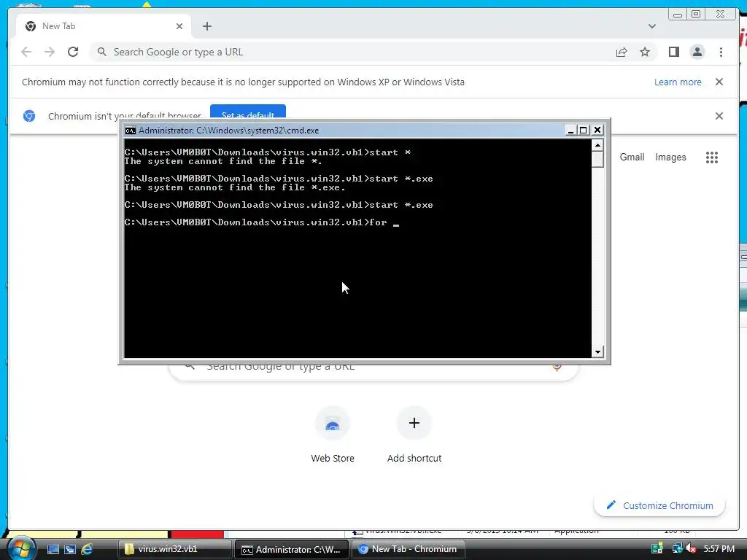Launch Internet Explorer from quick launch
747x560 pixels.
[x=88, y=550]
